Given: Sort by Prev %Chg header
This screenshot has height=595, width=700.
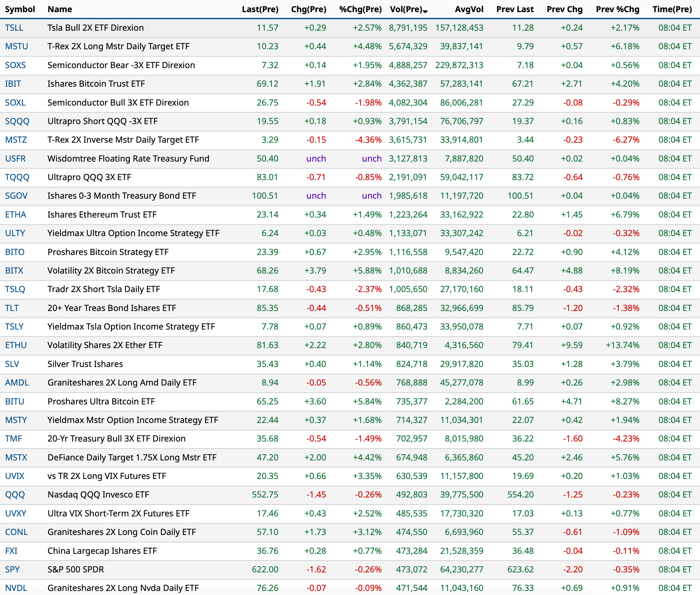Looking at the screenshot, I should 617,9.
